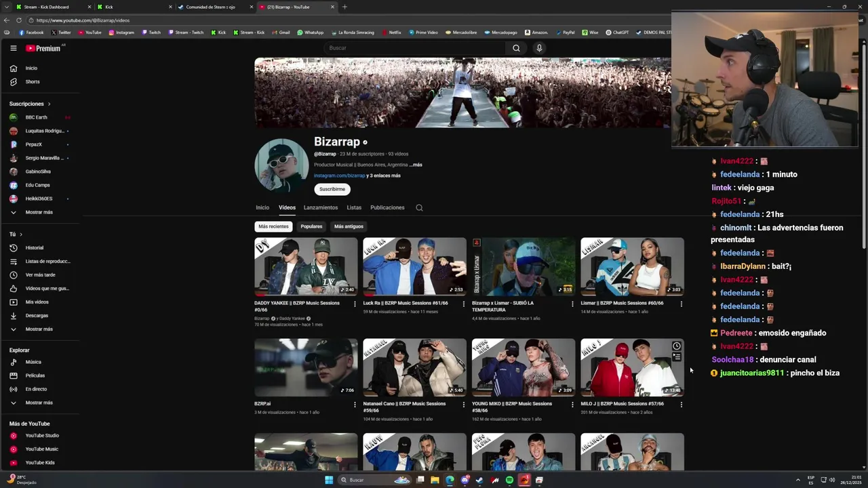The width and height of the screenshot is (868, 488).
Task: Open Inicio in the sidebar
Action: (x=31, y=68)
